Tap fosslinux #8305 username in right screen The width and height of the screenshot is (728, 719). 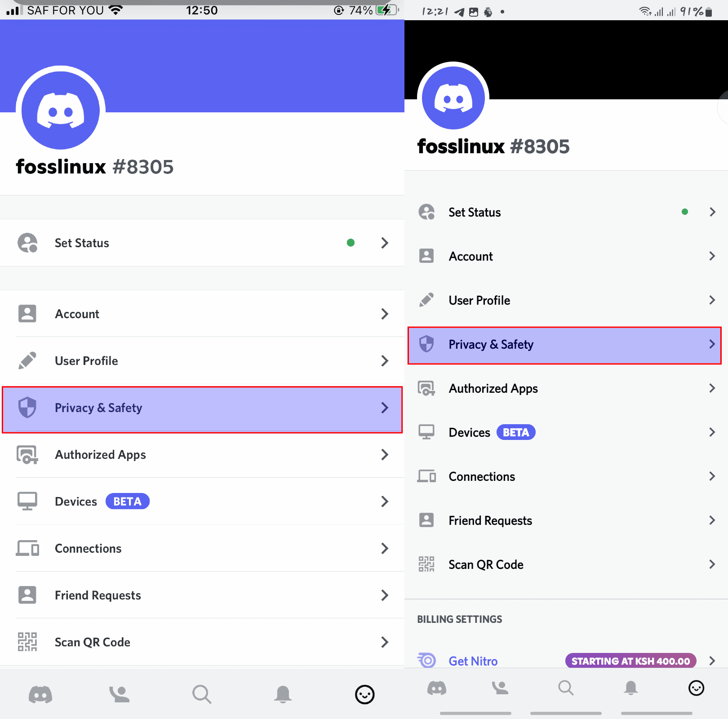tap(493, 146)
